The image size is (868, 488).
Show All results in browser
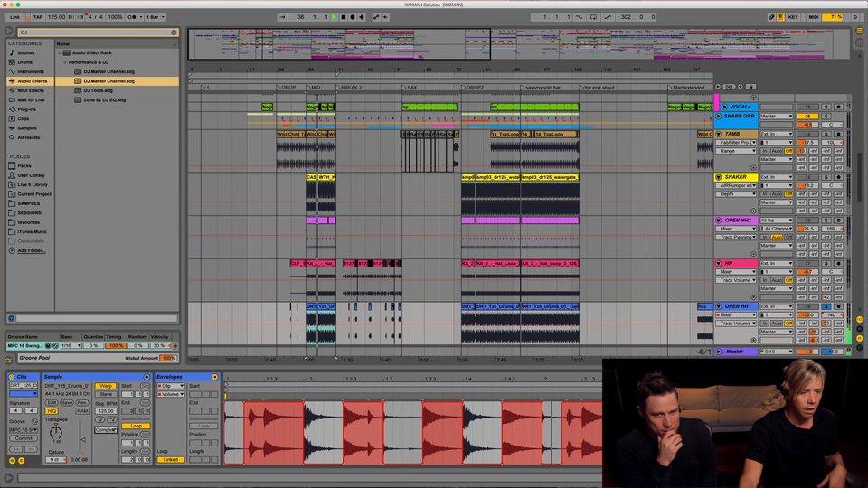click(x=28, y=137)
